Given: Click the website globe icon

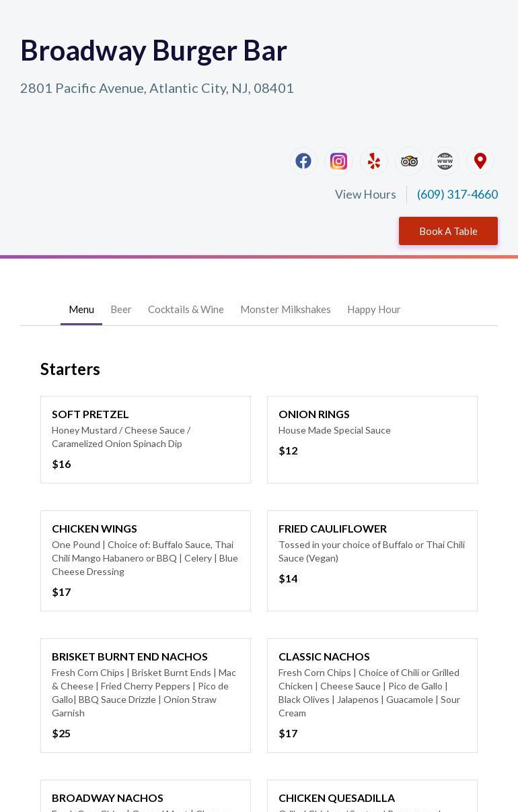Looking at the screenshot, I should point(445,162).
